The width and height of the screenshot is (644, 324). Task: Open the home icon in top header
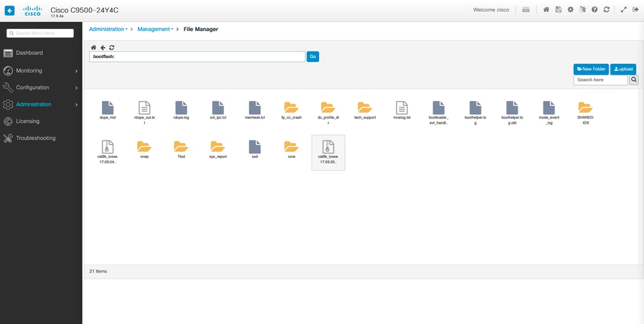tap(546, 10)
